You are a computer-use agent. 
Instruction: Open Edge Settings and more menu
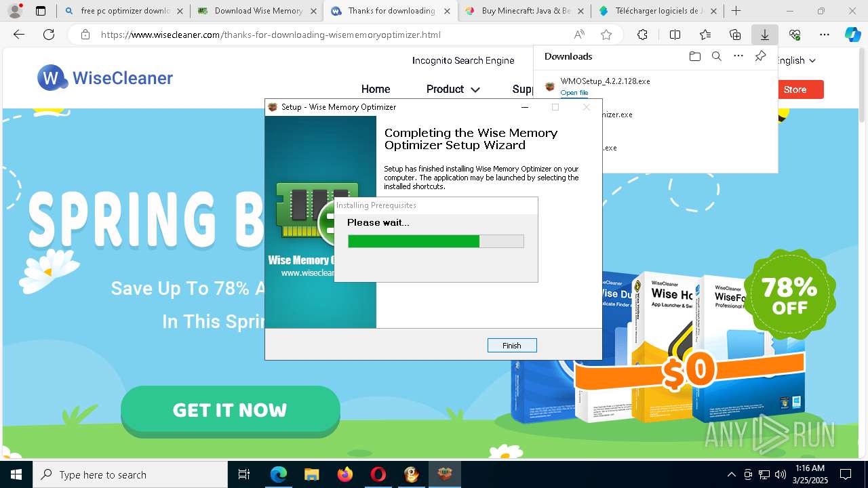coord(825,35)
